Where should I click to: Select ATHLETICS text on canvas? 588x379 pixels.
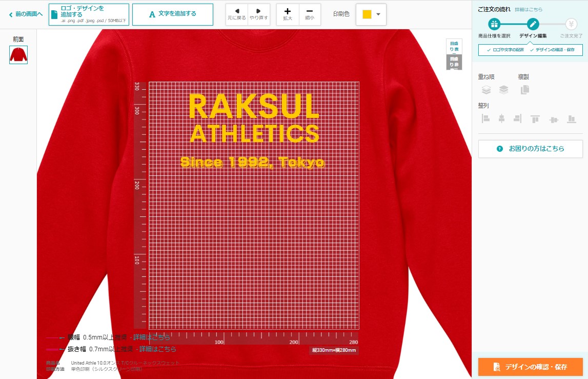[255, 133]
